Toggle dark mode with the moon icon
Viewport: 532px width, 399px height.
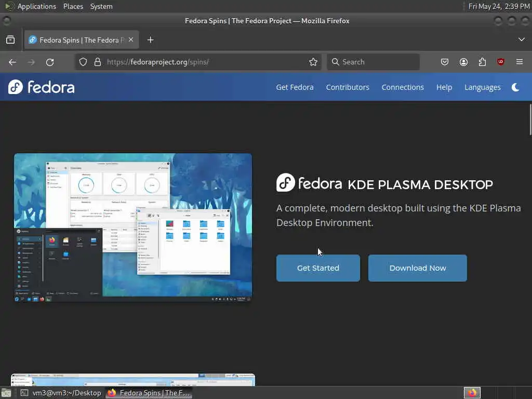515,87
